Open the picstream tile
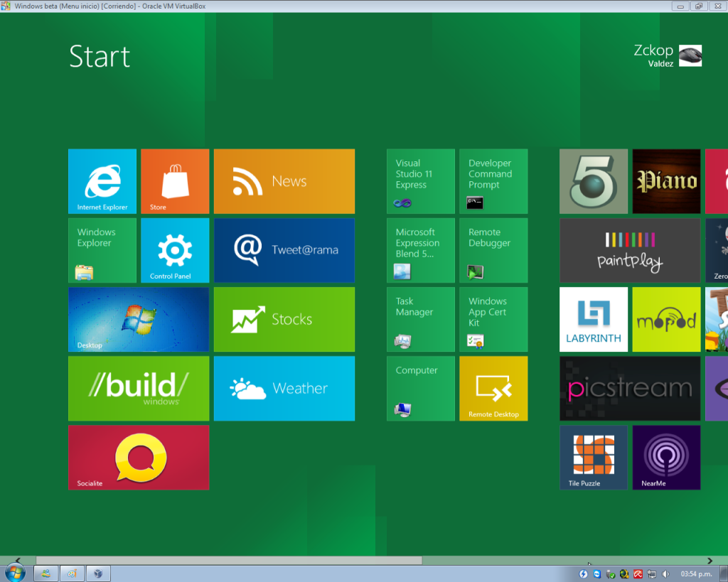The height and width of the screenshot is (582, 728). 630,389
